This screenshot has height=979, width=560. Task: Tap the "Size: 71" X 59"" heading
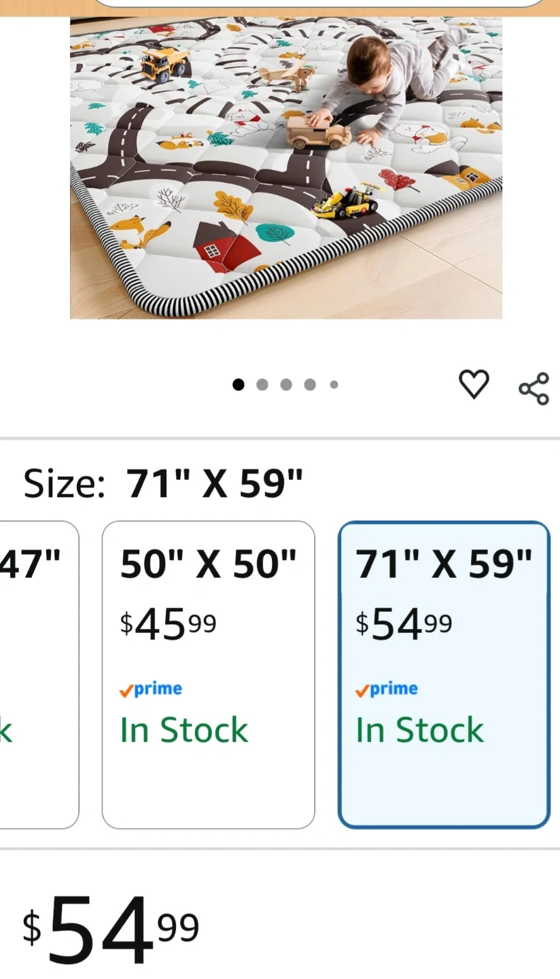(163, 484)
